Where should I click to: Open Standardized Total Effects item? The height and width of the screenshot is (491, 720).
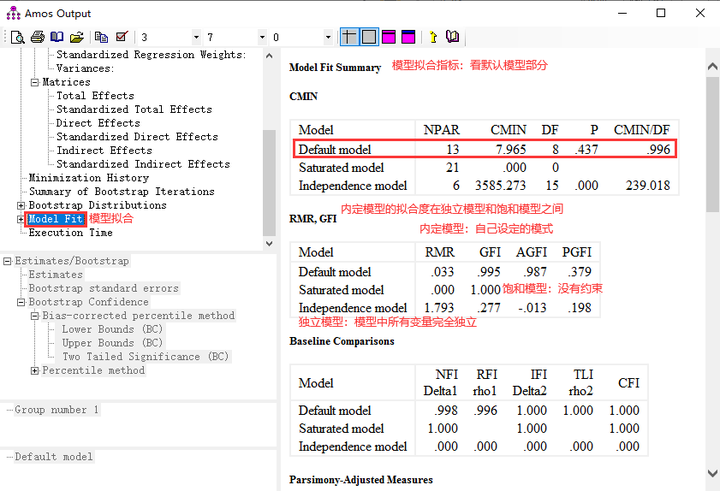click(x=134, y=109)
